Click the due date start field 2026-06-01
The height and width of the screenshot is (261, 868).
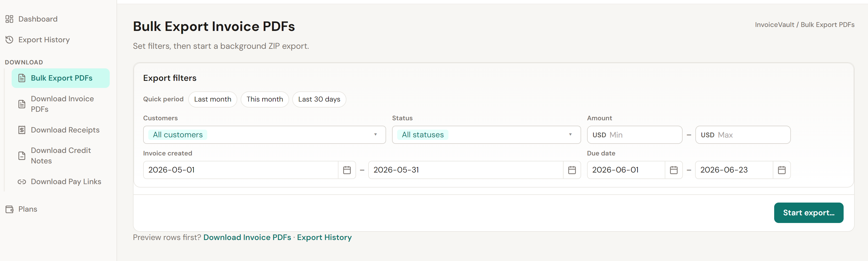pyautogui.click(x=626, y=170)
